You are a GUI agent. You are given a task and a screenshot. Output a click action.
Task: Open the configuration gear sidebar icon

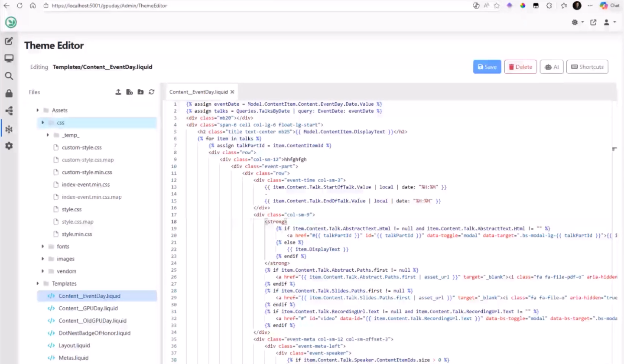click(9, 146)
